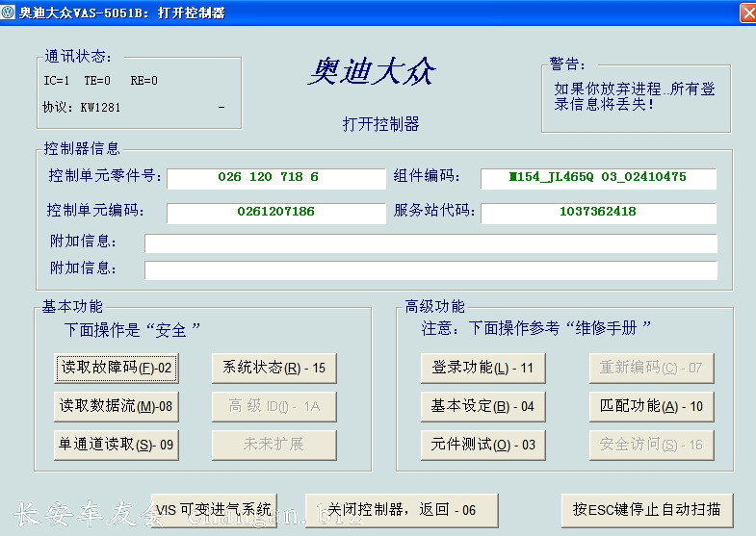
Task: Click 读取故障码(F)-02 button
Action: click(117, 368)
